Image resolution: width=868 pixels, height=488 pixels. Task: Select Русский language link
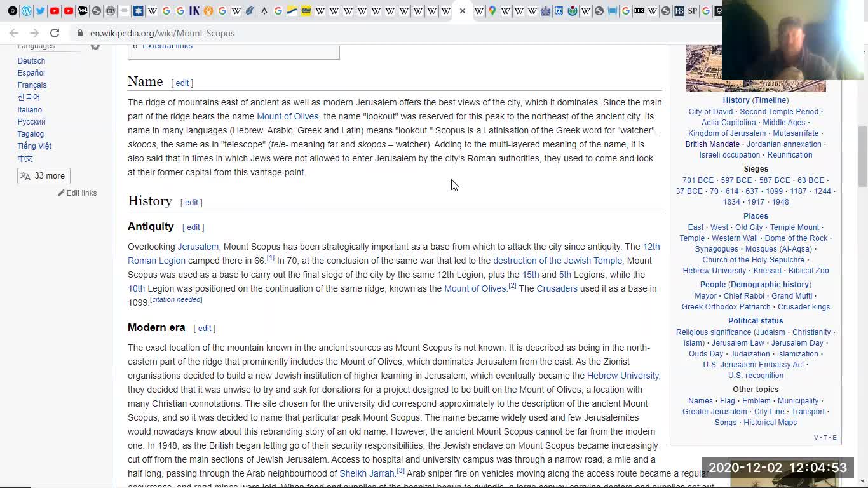pos(31,122)
